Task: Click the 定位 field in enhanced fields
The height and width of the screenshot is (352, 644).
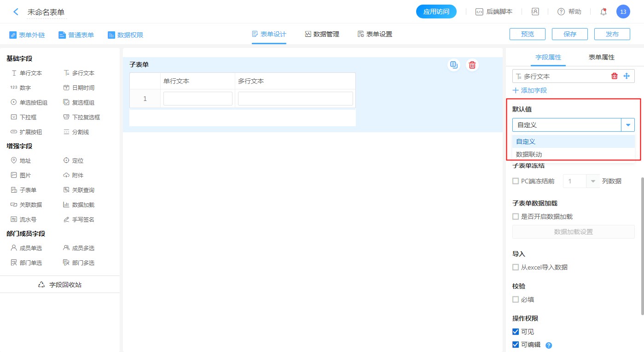Action: pyautogui.click(x=73, y=161)
